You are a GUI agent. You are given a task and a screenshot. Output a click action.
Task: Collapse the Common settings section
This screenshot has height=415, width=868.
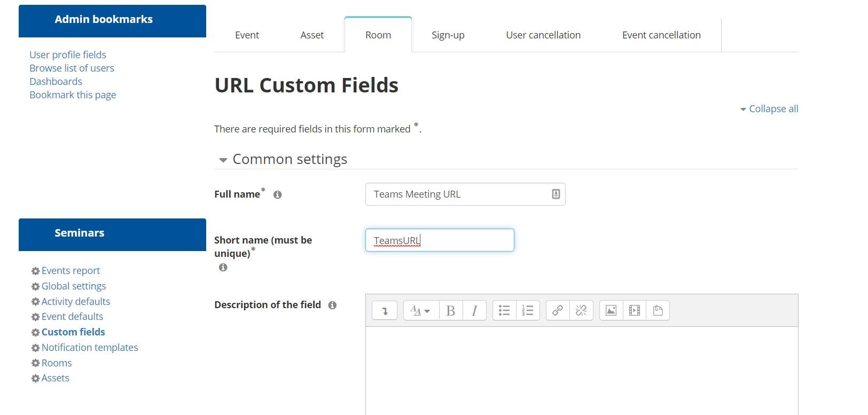223,160
